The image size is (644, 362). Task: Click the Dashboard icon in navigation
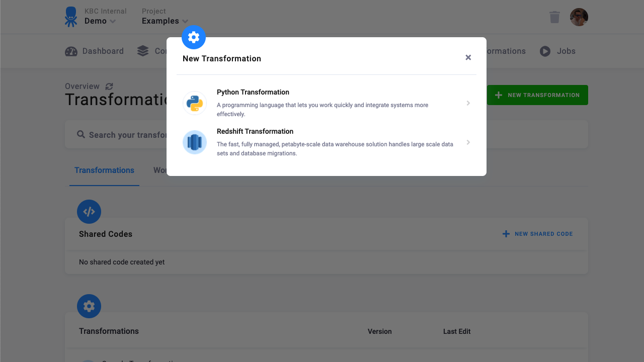(x=71, y=51)
